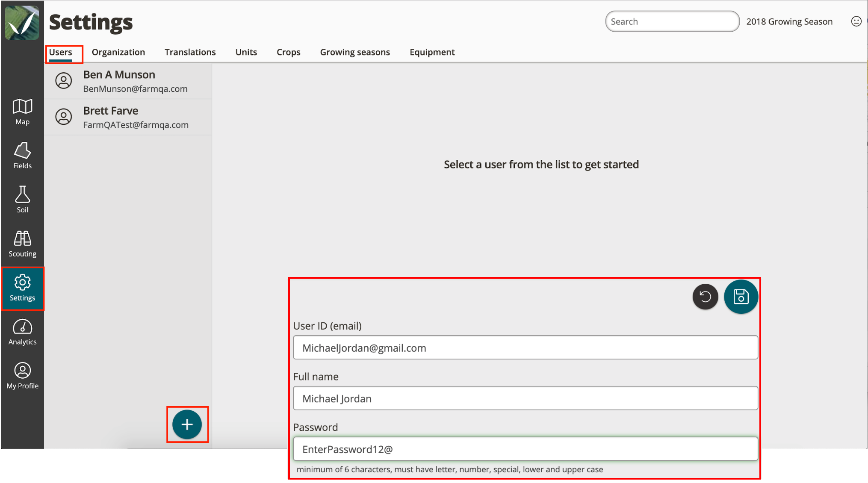Click Brett Farve's avatar icon
The height and width of the screenshot is (483, 868).
click(64, 117)
